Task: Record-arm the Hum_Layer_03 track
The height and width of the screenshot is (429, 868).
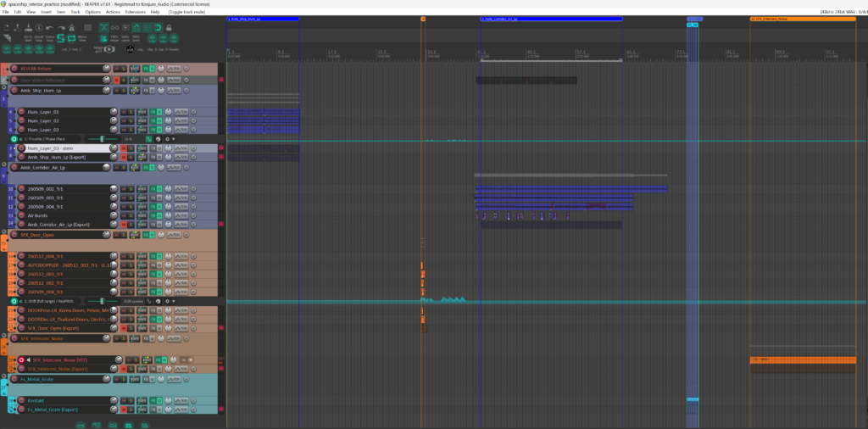Action: 21,130
